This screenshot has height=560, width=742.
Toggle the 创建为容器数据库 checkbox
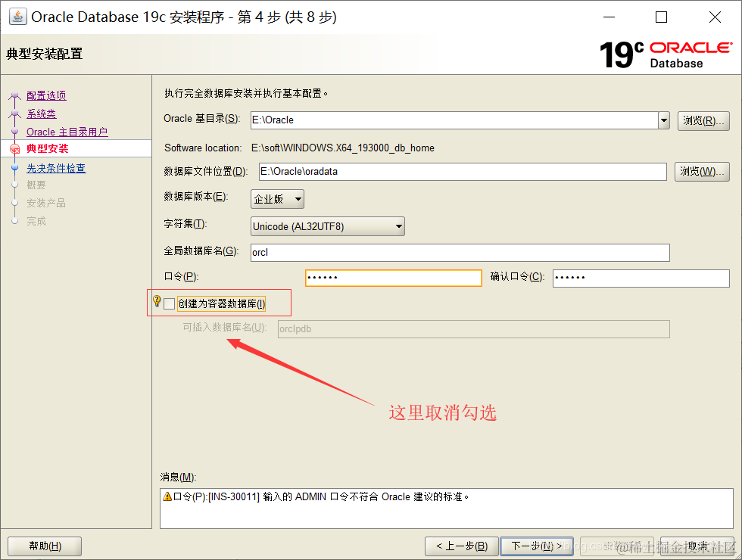(x=169, y=303)
